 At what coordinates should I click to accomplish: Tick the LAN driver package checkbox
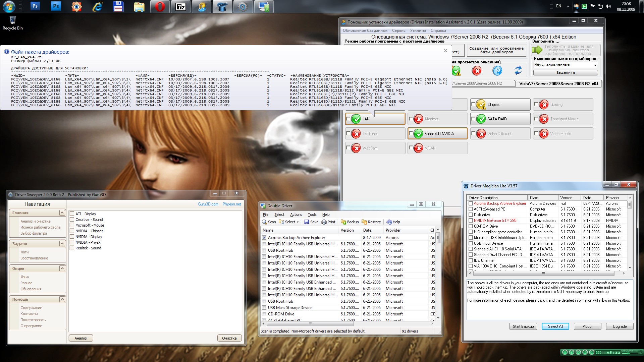pyautogui.click(x=348, y=118)
